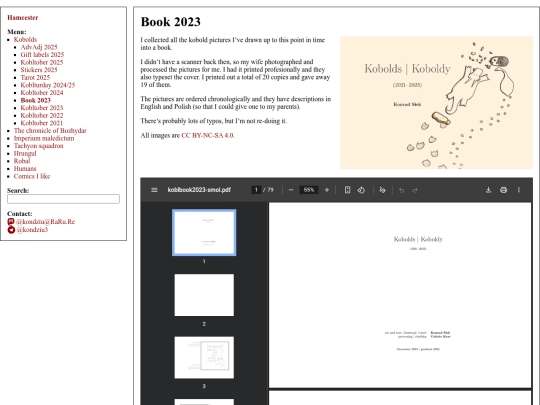Open the Kobltober 2023 link
Screen dimensions: 540x405
point(42,108)
